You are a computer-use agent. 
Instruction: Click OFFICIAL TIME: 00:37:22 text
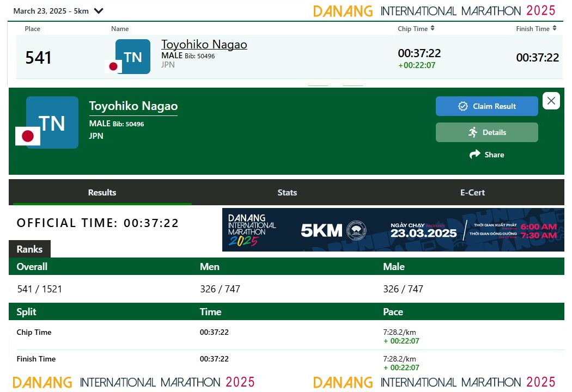click(x=98, y=223)
